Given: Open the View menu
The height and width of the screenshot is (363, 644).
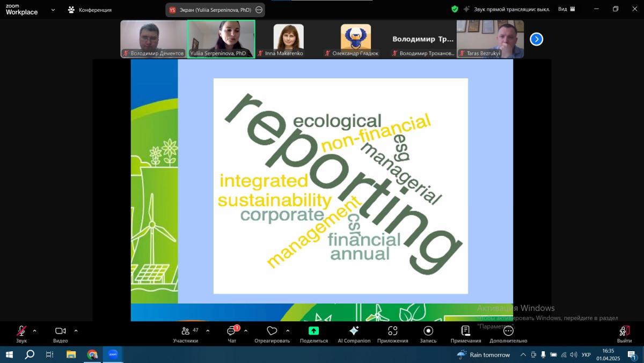Looking at the screenshot, I should (x=566, y=9).
